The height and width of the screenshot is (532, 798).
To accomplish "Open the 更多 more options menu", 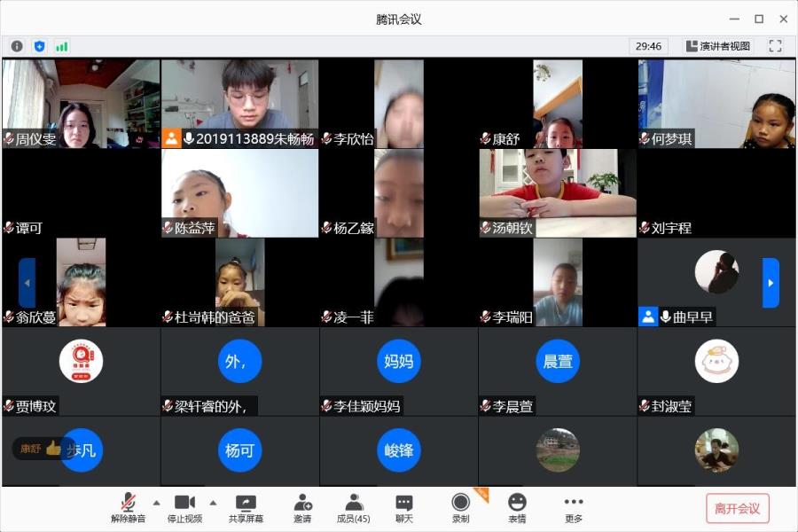I will [574, 508].
